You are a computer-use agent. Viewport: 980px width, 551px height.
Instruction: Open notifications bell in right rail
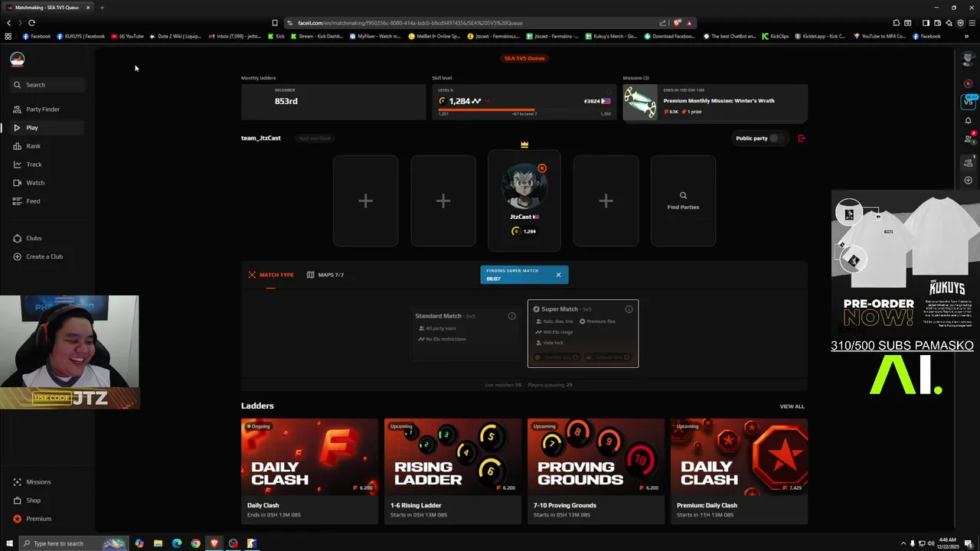(x=969, y=120)
